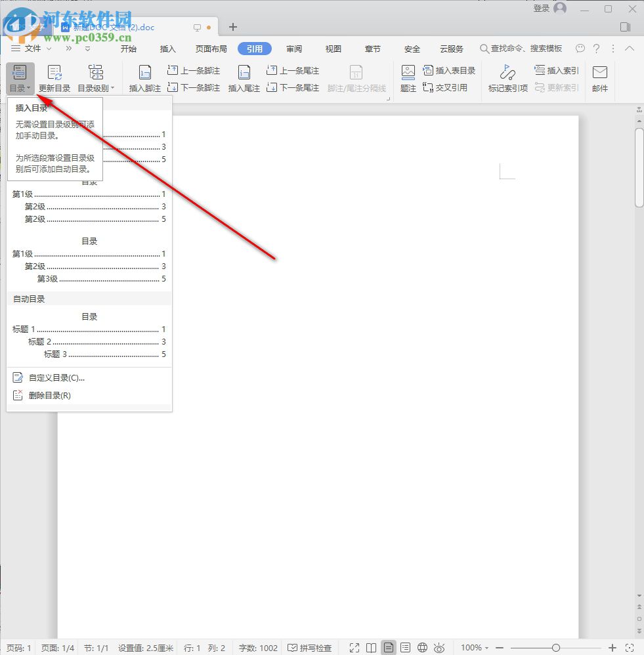Image resolution: width=644 pixels, height=655 pixels.
Task: Go to 下一条脚注 next footnote
Action: (x=194, y=88)
